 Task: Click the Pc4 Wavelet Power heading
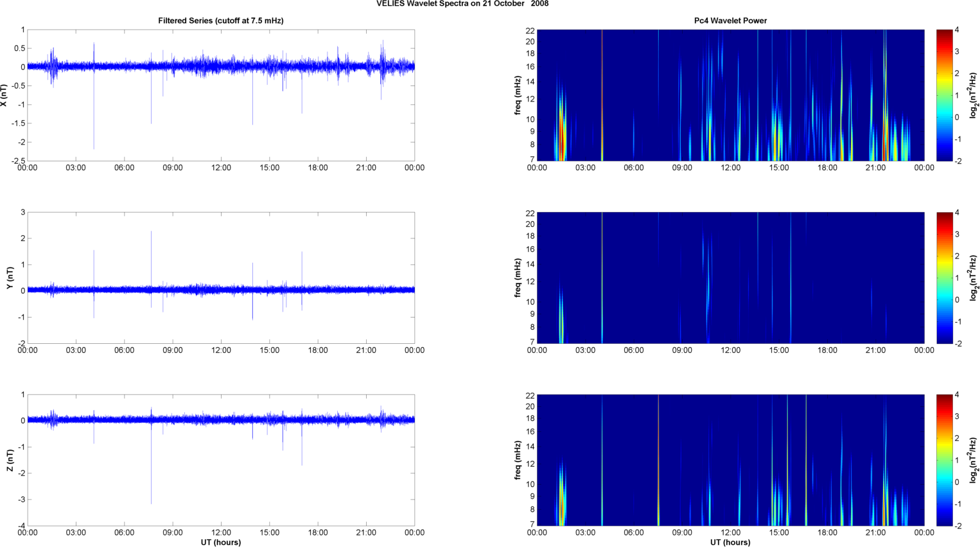click(x=730, y=21)
